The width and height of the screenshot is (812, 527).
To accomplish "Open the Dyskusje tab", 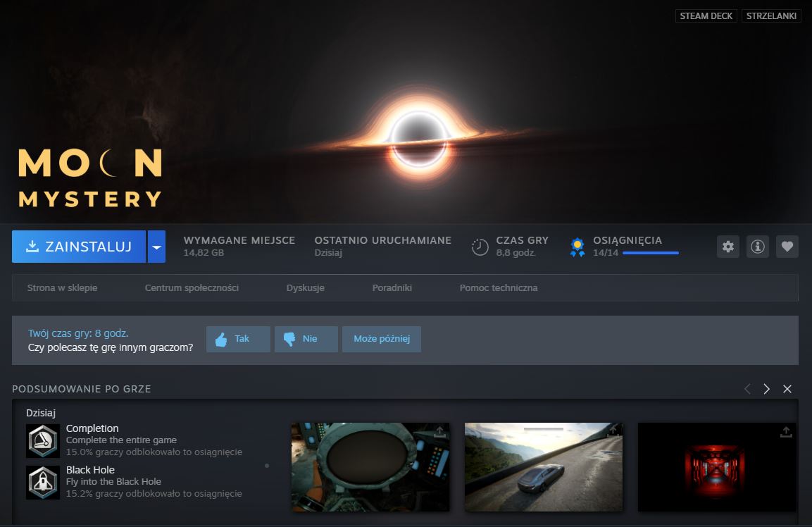I will tap(306, 287).
